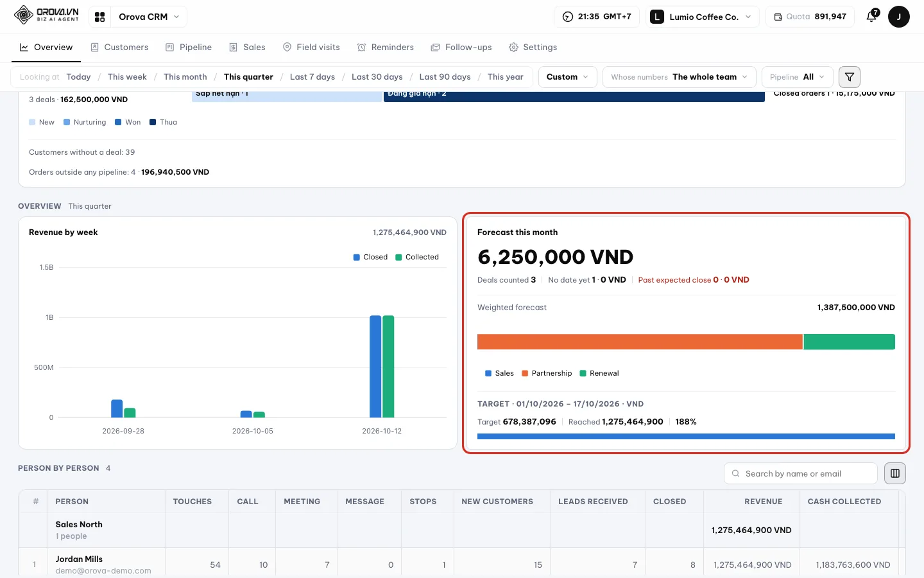Screen dimensions: 924x578
Task: Toggle Renewal legend in forecast
Action: 599,373
